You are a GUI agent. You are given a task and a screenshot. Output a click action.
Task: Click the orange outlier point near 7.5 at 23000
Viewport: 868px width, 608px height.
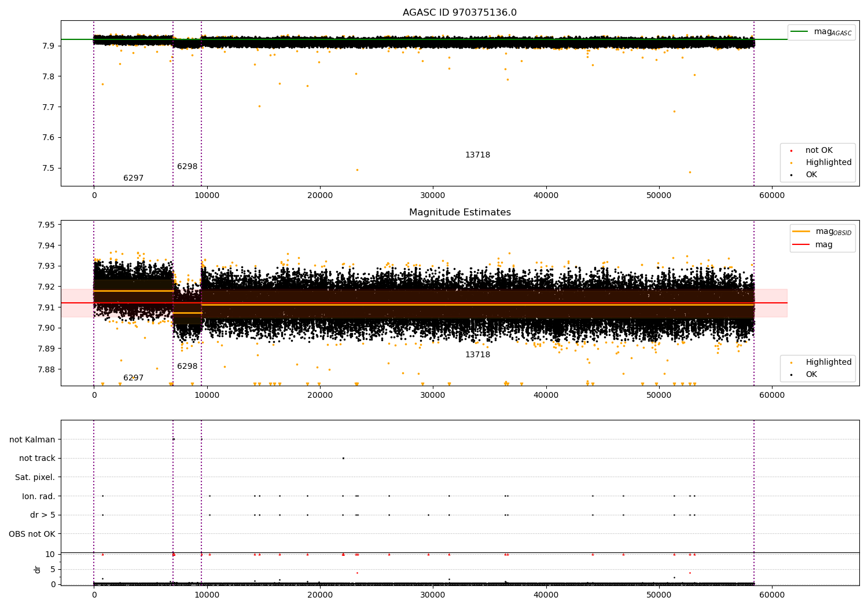coord(357,170)
